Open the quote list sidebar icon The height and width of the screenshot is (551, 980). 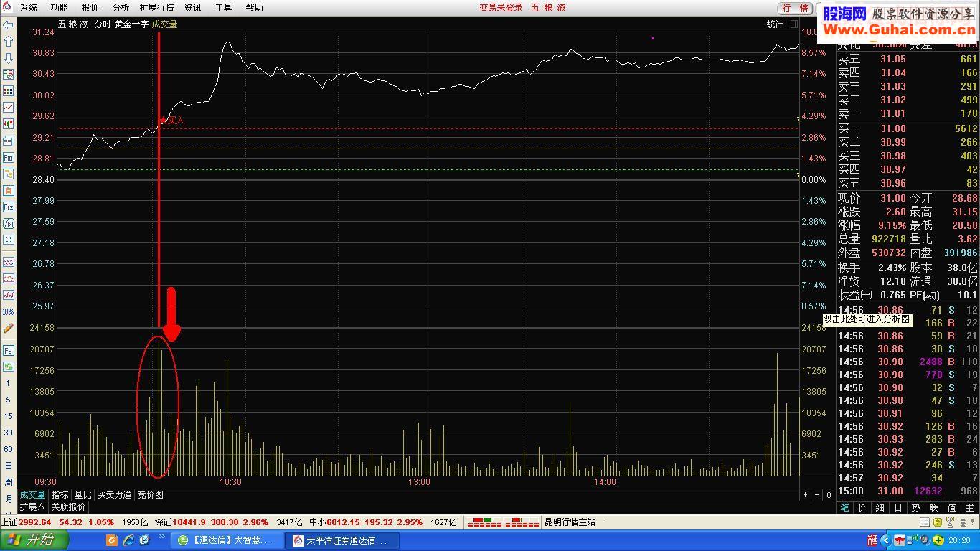tap(9, 75)
